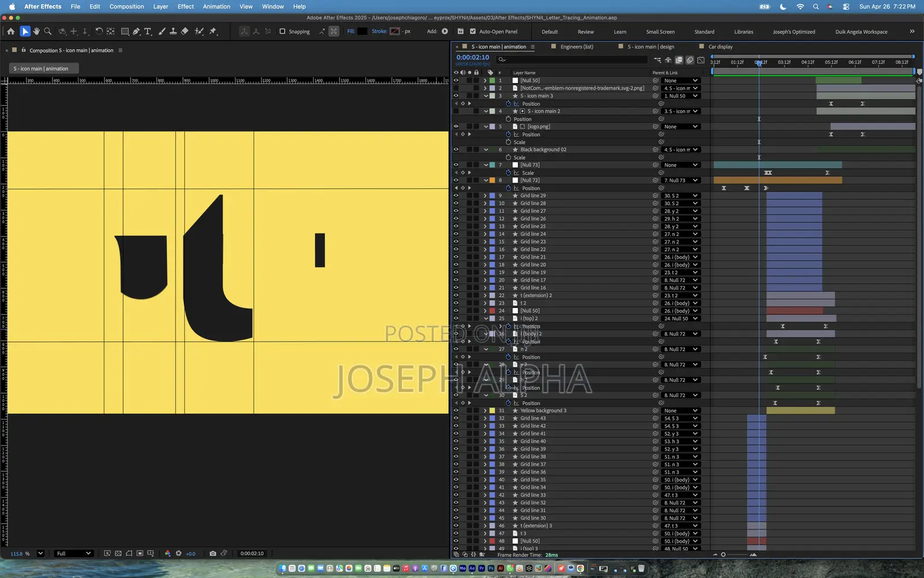This screenshot has height=578, width=924.
Task: Open parent dropdown for [Null 50] layer 1
Action: 681,80
